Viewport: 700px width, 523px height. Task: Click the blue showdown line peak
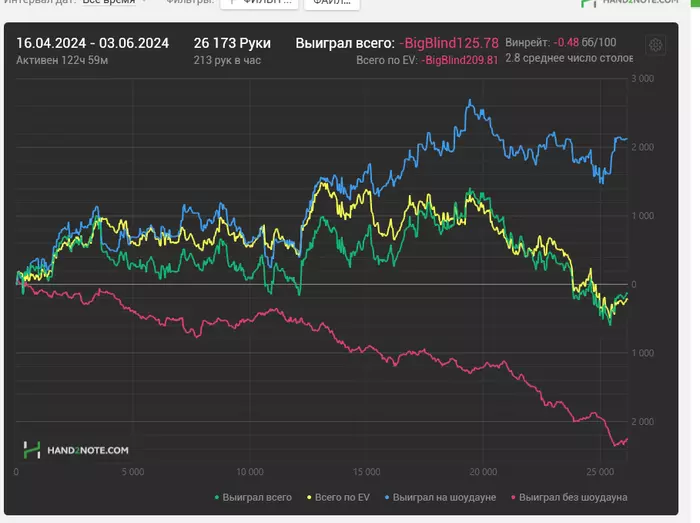click(x=470, y=101)
